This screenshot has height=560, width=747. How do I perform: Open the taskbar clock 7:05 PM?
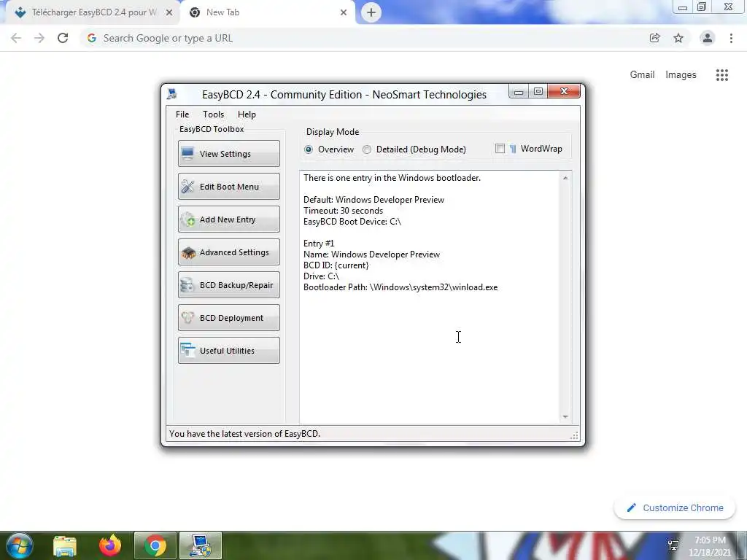tap(710, 545)
